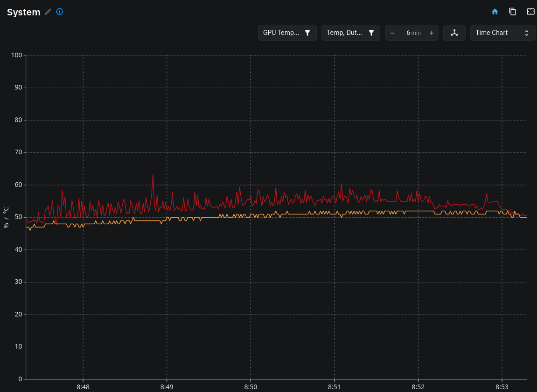Click the pencil icon to rename System
The image size is (537, 392).
coord(48,12)
